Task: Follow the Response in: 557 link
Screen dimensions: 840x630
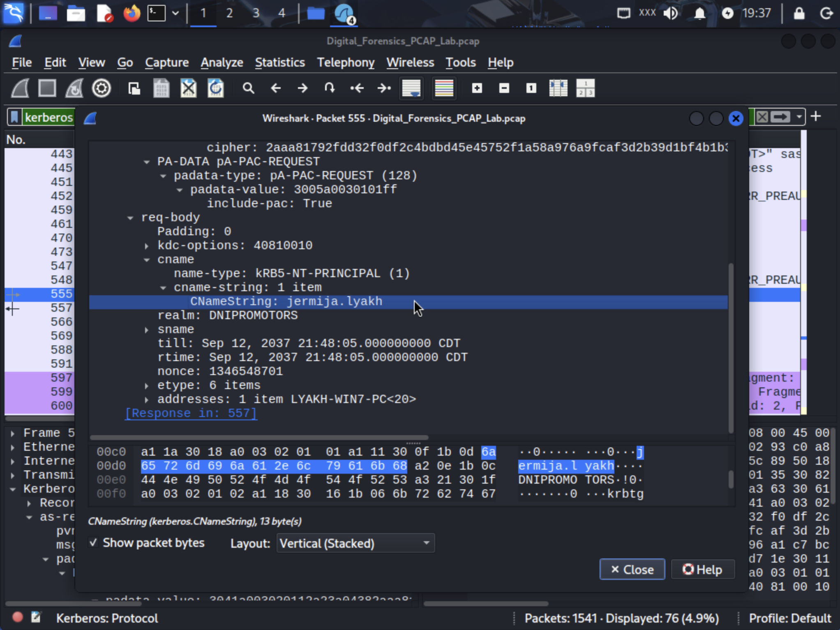Action: coord(191,413)
